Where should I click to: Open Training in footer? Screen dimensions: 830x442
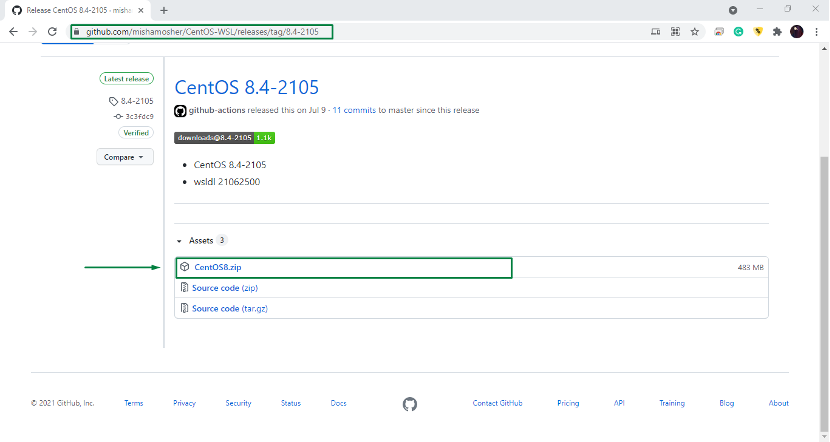672,403
